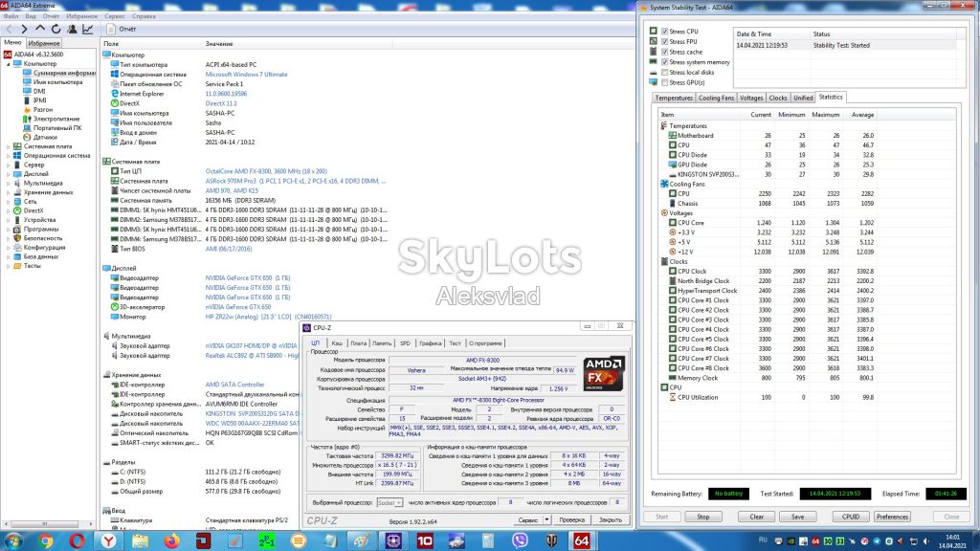Expand the Дисплей tree node
980x551 pixels.
click(8, 174)
